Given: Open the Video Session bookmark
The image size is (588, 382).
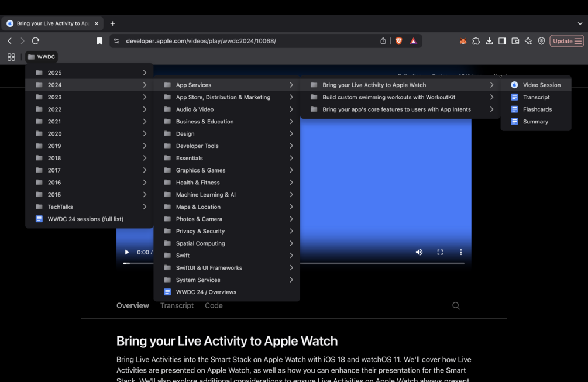Looking at the screenshot, I should tap(536, 85).
